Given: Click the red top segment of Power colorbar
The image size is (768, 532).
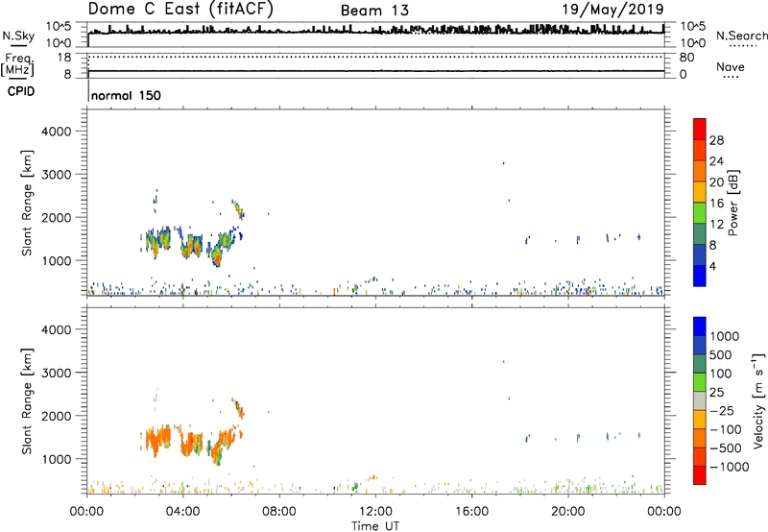Looking at the screenshot, I should pyautogui.click(x=700, y=129).
